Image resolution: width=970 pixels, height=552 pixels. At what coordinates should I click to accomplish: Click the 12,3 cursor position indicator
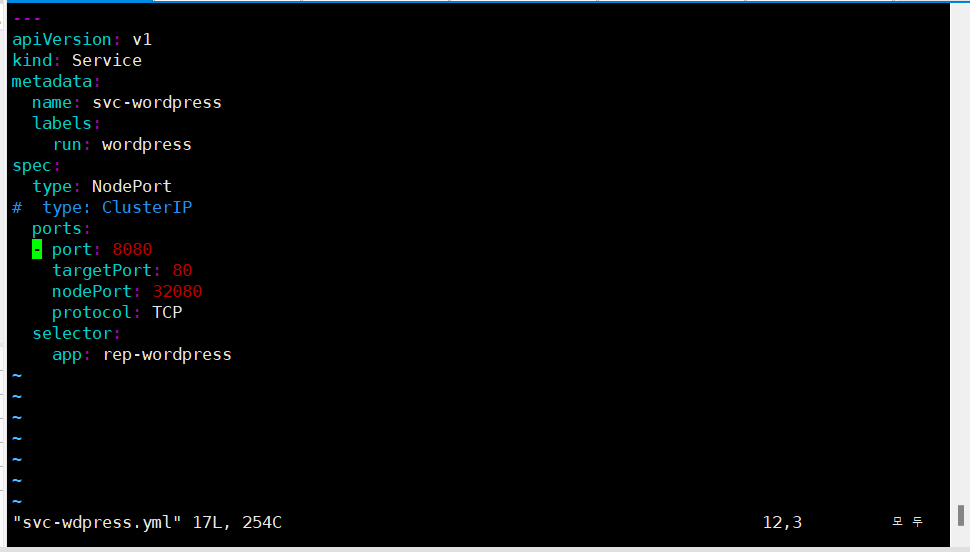click(782, 522)
